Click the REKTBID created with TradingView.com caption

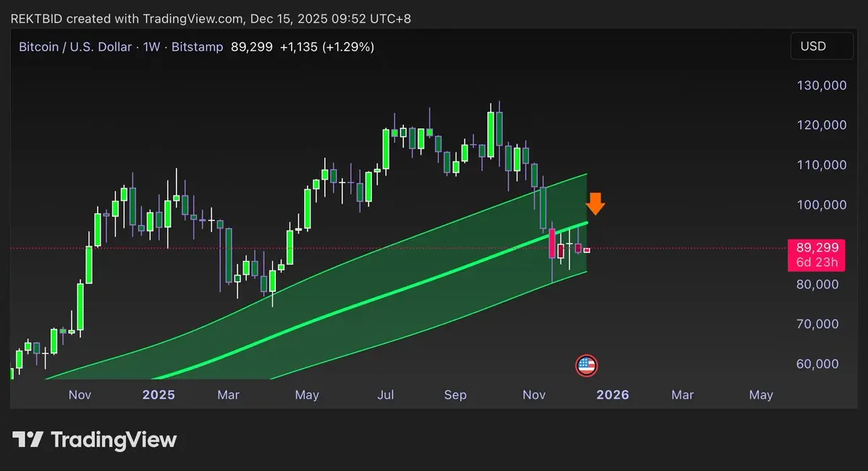[x=211, y=18]
